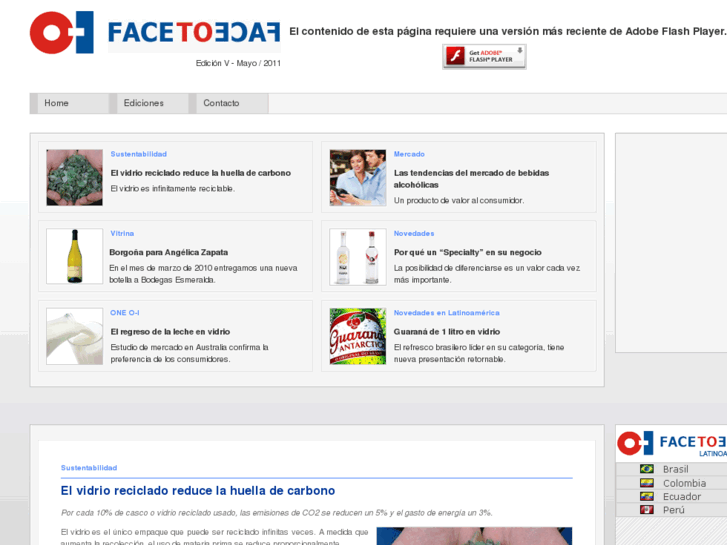Open Las tendencias del mercado de bebidas article
This screenshot has height=545, width=727.
click(x=471, y=179)
